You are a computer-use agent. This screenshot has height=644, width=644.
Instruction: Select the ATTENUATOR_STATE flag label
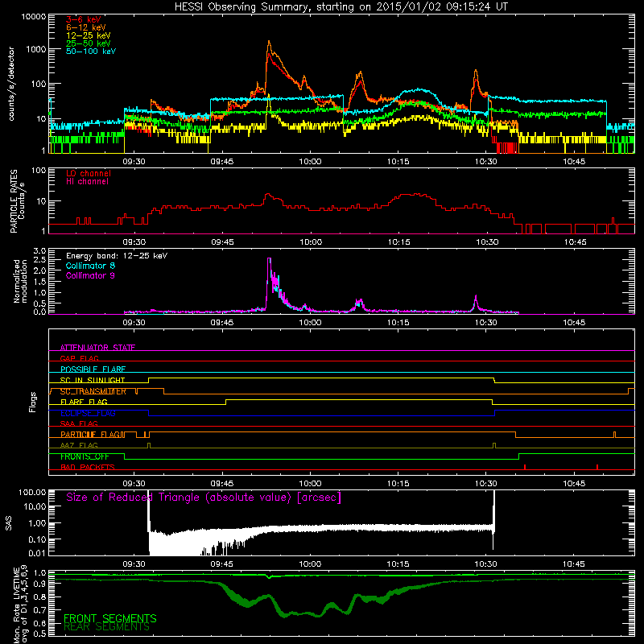(97, 348)
